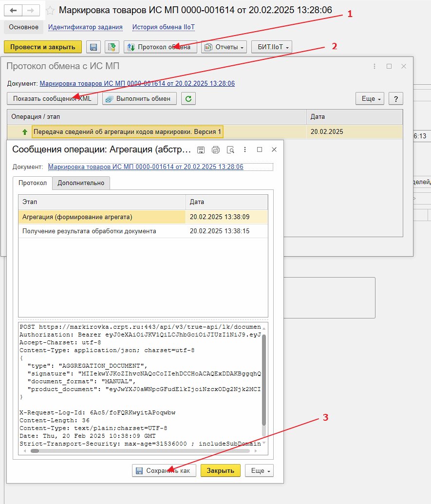The image size is (431, 504).
Task: Click the green refresh icon in exchange protocol
Action: (x=188, y=99)
